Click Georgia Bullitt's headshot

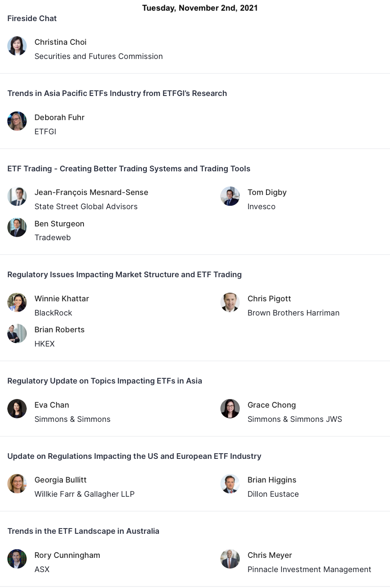tap(17, 484)
